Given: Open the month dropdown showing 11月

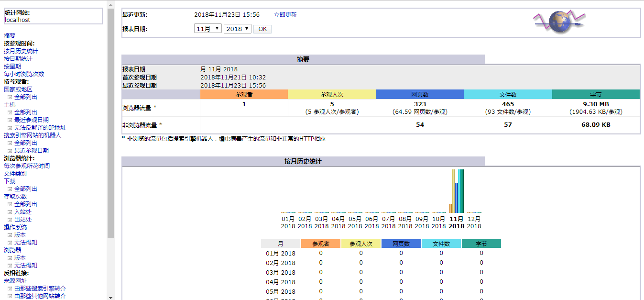Looking at the screenshot, I should point(208,29).
